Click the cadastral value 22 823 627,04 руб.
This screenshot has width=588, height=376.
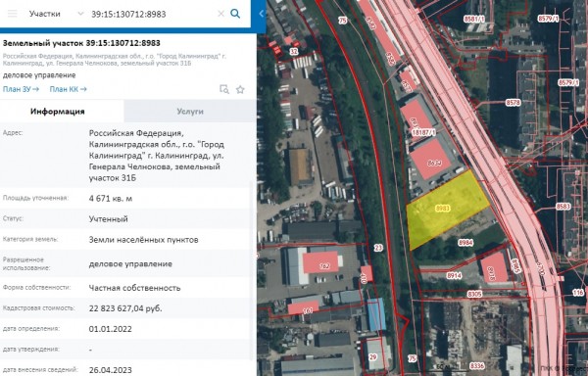125,308
